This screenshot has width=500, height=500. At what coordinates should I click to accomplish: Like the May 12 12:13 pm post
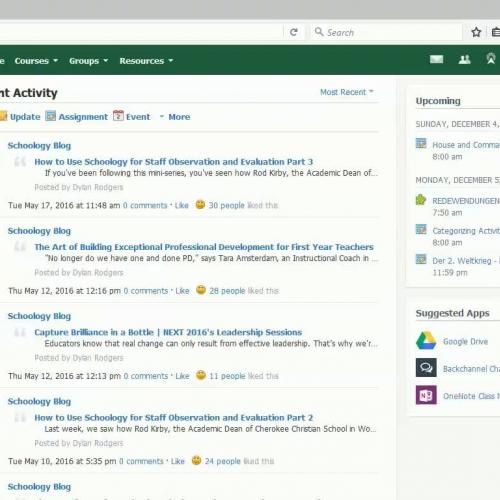[x=182, y=376]
